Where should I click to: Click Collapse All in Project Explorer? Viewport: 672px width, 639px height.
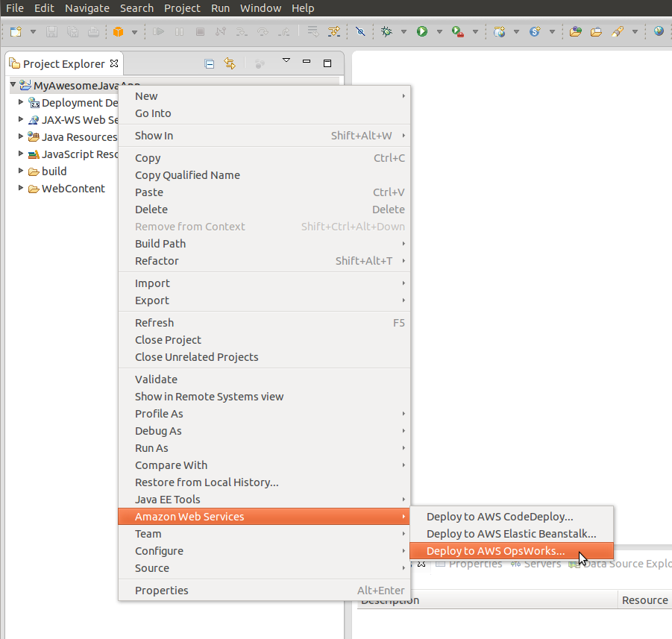209,64
